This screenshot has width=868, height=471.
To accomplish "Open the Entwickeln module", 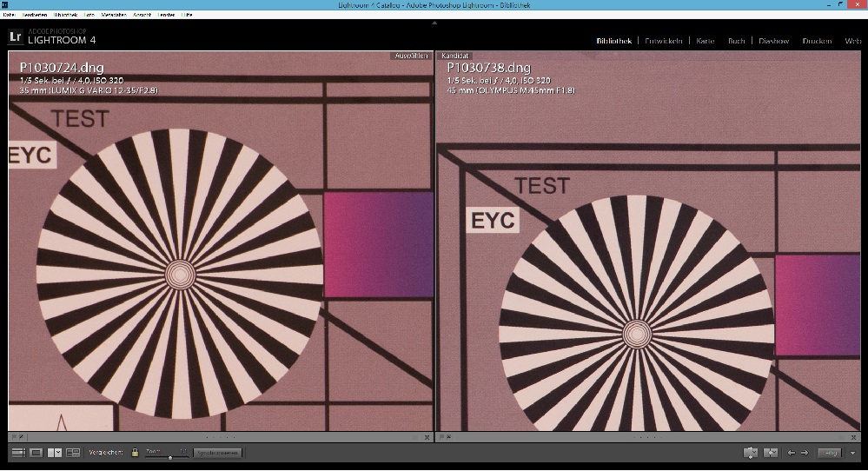I will [665, 41].
